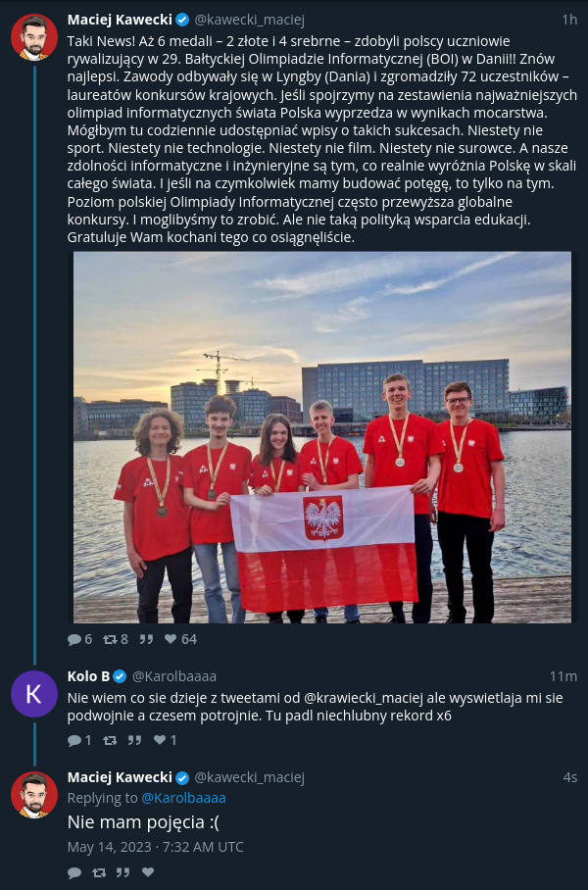Open Kolo B's purple K avatar
Viewport: 588px width, 890px height.
coord(34,694)
